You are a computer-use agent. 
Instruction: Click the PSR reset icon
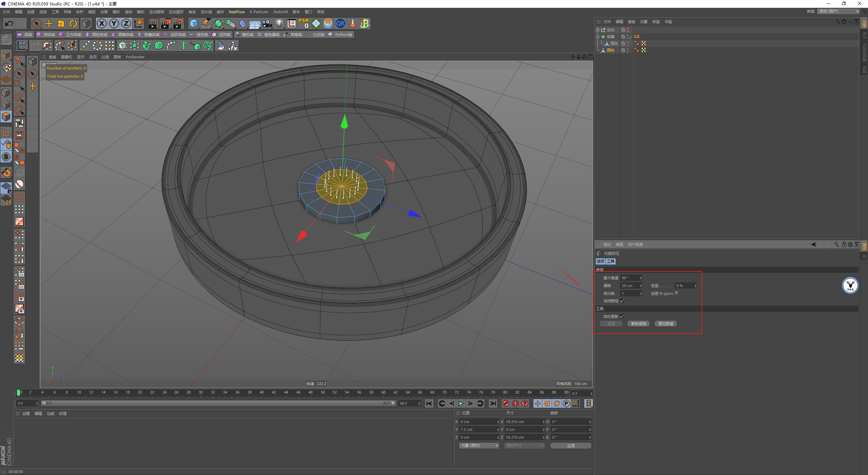click(303, 23)
